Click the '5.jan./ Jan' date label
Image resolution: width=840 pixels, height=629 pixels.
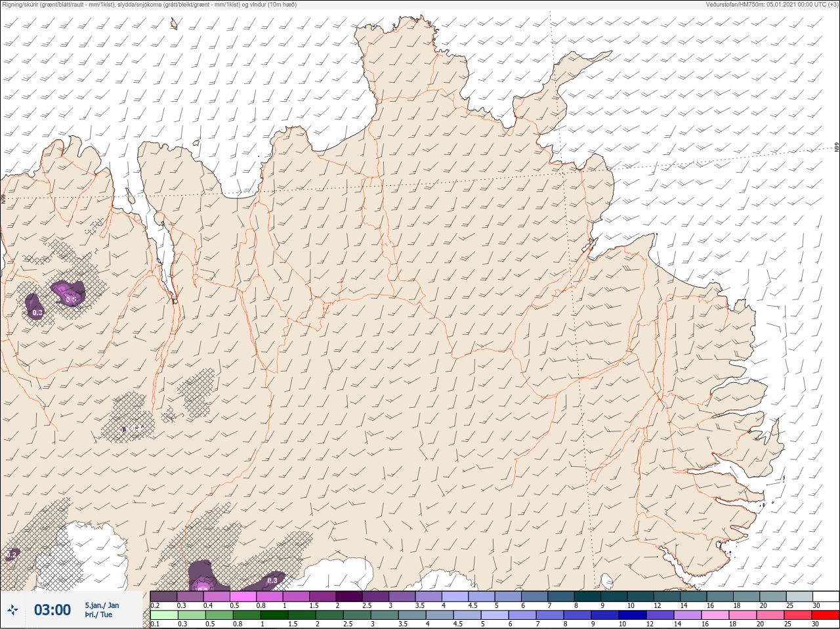[102, 605]
